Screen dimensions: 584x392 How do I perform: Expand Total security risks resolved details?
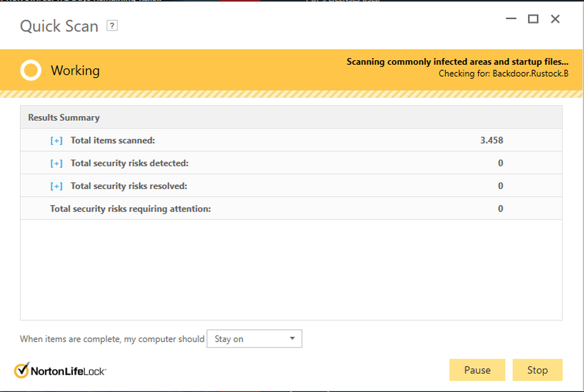pyautogui.click(x=56, y=186)
